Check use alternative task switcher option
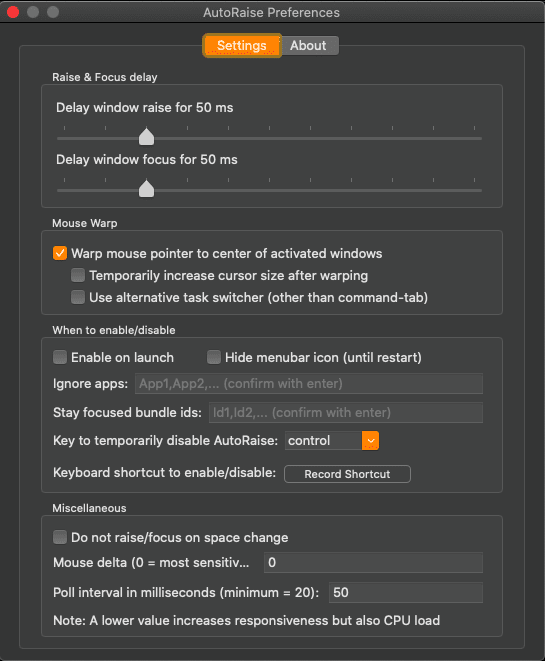545x661 pixels. click(x=78, y=297)
